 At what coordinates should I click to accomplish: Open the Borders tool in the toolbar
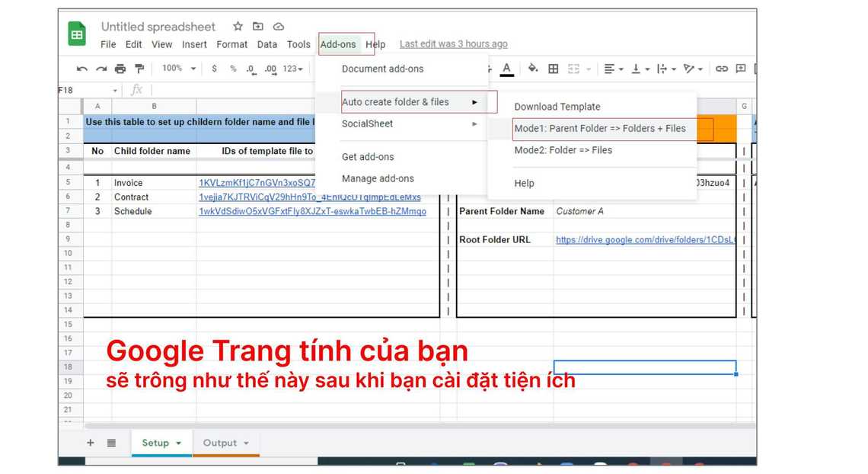tap(554, 69)
